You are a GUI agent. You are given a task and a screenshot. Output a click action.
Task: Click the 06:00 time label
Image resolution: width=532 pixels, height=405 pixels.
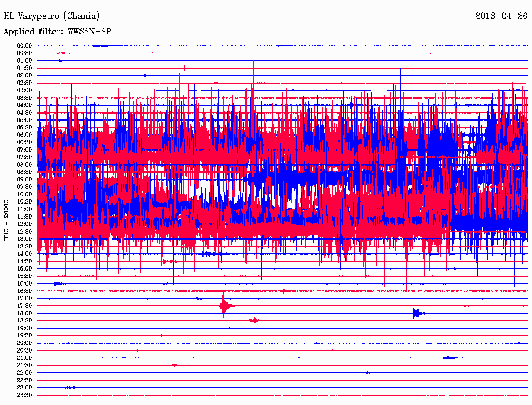[24, 135]
